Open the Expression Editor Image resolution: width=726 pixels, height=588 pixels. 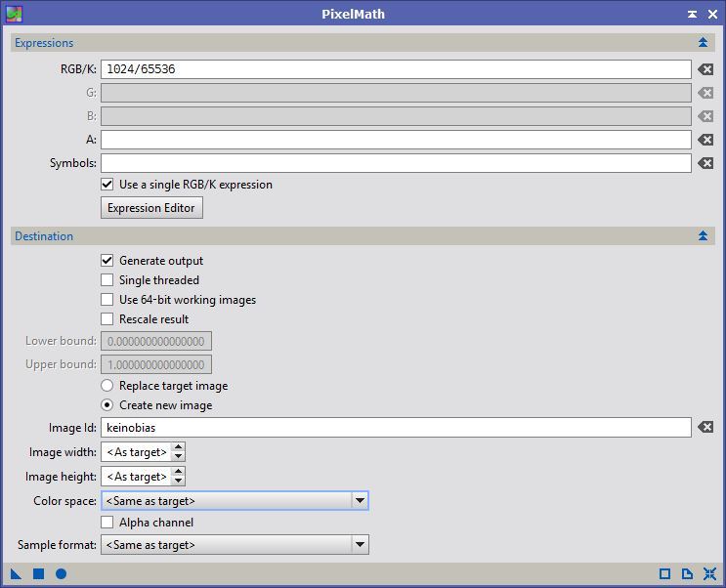pos(151,208)
